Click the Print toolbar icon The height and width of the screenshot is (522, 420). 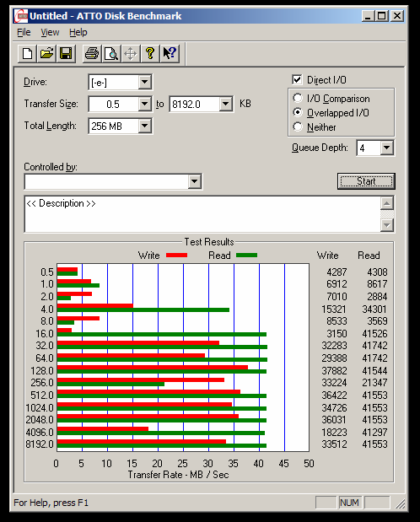click(92, 54)
